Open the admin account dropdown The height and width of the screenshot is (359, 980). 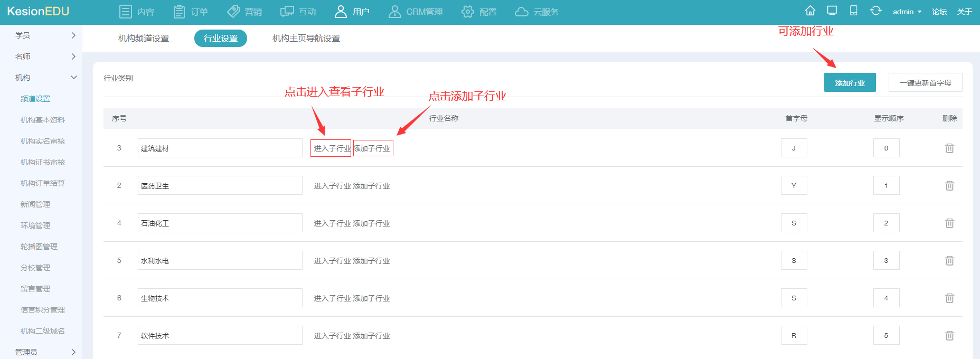coord(907,12)
